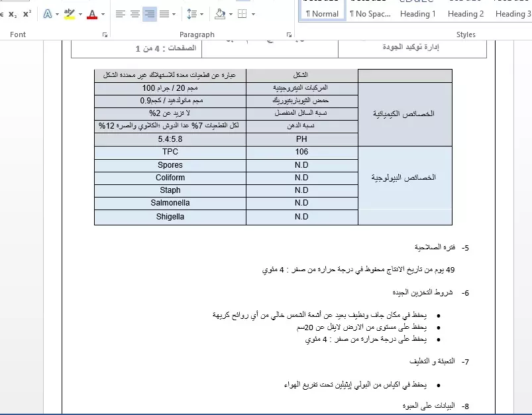Expand the Text Highlight Color dropdown arrow
This screenshot has width=532, height=415.
80,13
